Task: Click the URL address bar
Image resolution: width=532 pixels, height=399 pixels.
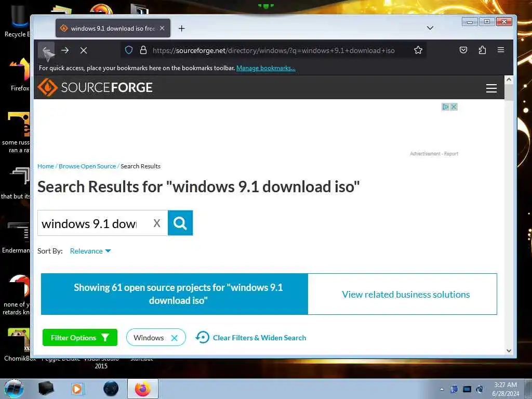Action: (273, 50)
